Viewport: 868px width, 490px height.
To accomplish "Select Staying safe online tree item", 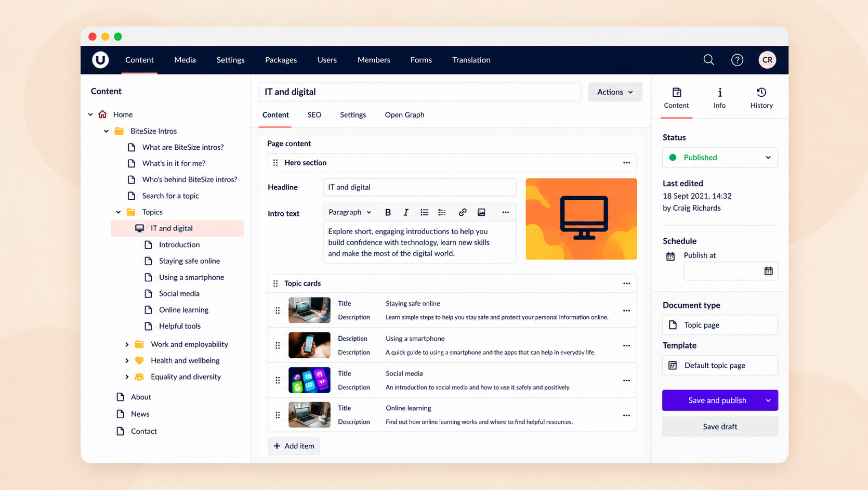I will coord(189,261).
